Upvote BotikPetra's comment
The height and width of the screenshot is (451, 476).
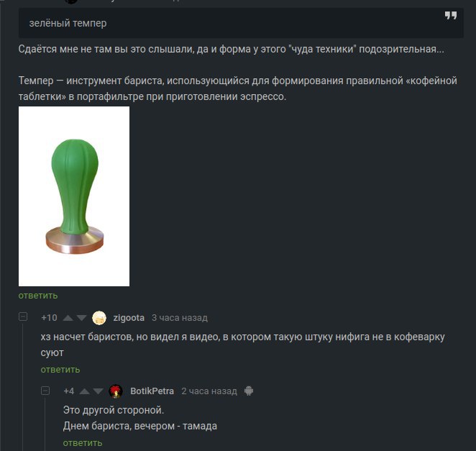[x=85, y=391]
